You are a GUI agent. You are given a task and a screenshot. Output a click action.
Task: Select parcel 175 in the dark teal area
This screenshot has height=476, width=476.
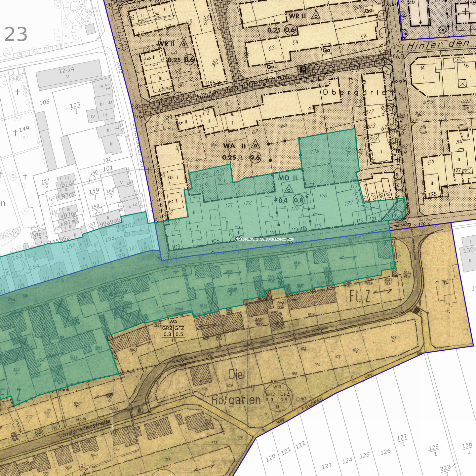point(314,151)
